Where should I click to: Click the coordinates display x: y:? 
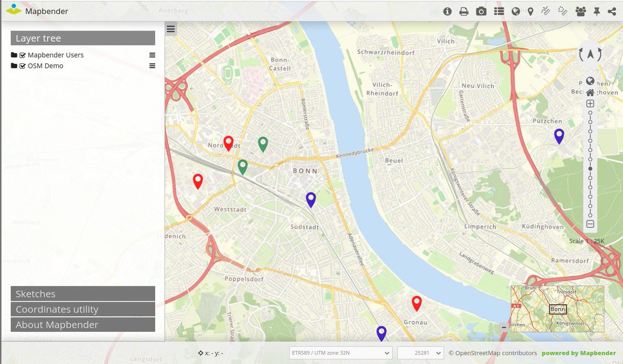[x=211, y=353]
